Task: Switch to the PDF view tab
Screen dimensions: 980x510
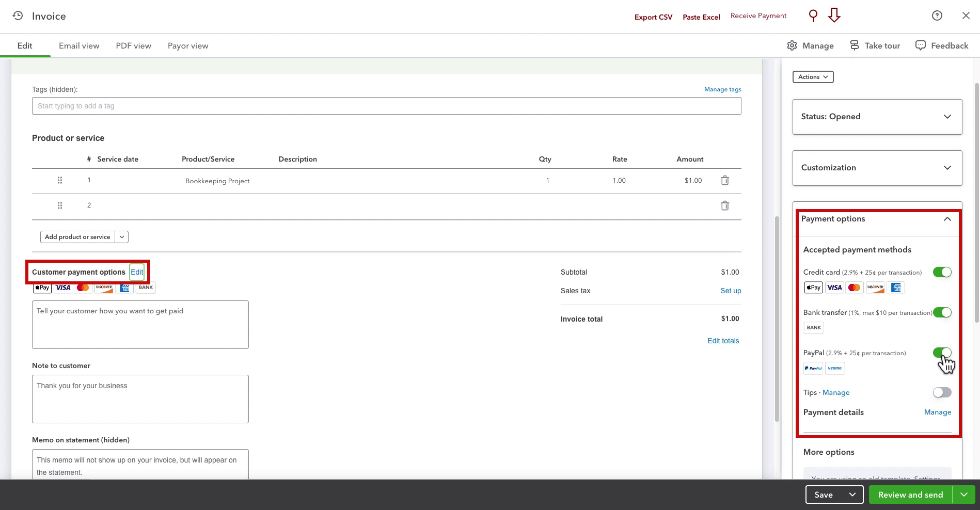Action: (134, 45)
